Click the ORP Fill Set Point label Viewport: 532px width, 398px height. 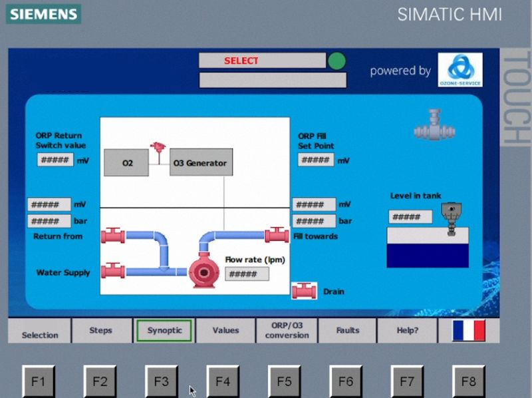tap(316, 141)
